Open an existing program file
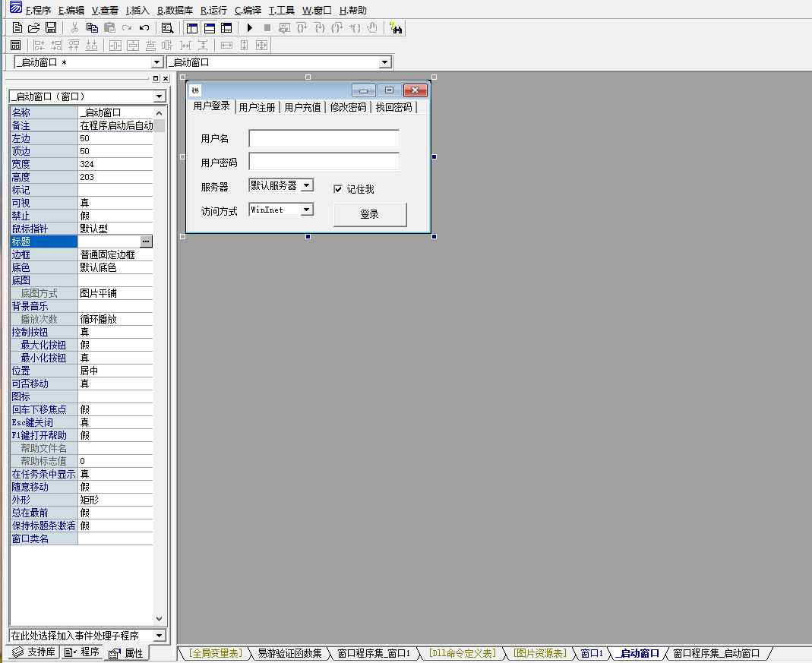Screen dimensions: 812x663 (x=34, y=28)
